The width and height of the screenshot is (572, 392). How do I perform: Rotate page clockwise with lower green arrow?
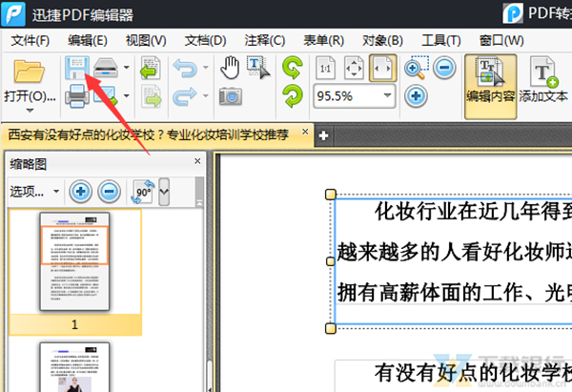tap(293, 96)
